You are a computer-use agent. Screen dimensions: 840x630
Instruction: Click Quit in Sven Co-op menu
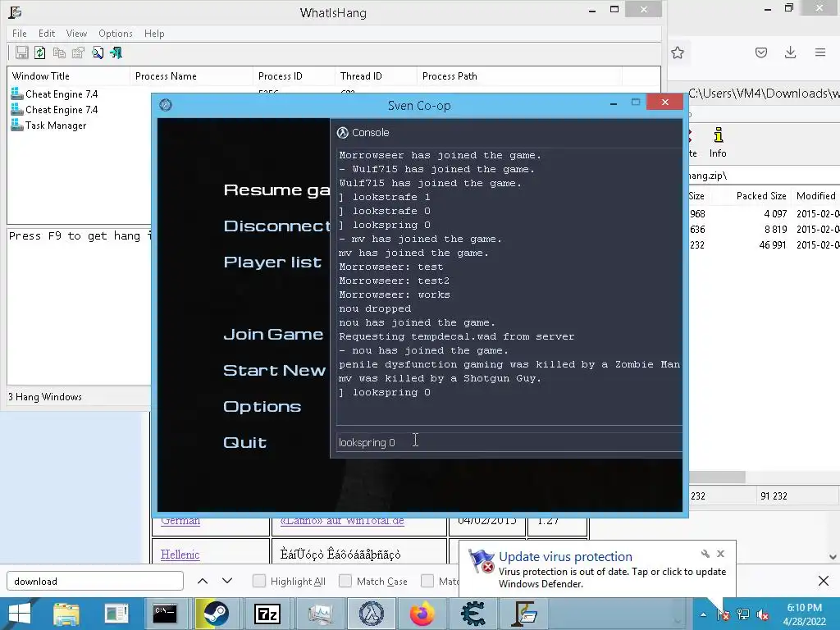(x=244, y=442)
